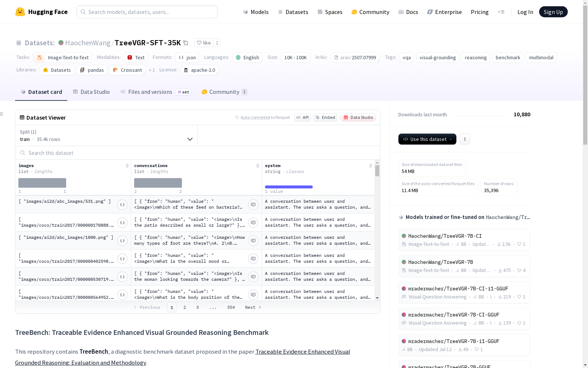Open the HaochenWang/TreeVGR-7B-CI model card
This screenshot has width=588, height=368.
pyautogui.click(x=464, y=240)
